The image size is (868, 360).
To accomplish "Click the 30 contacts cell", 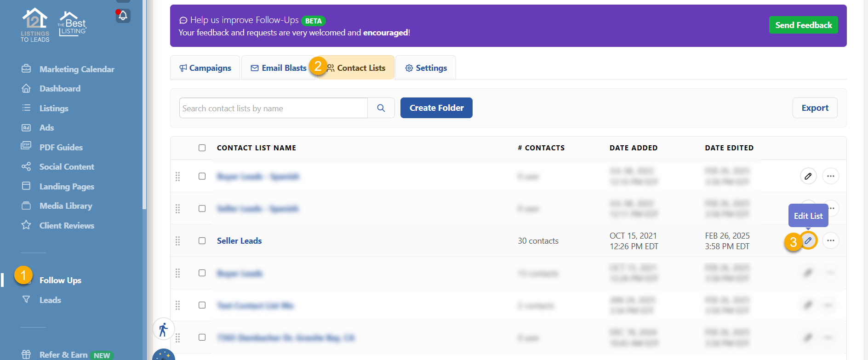I will [538, 240].
